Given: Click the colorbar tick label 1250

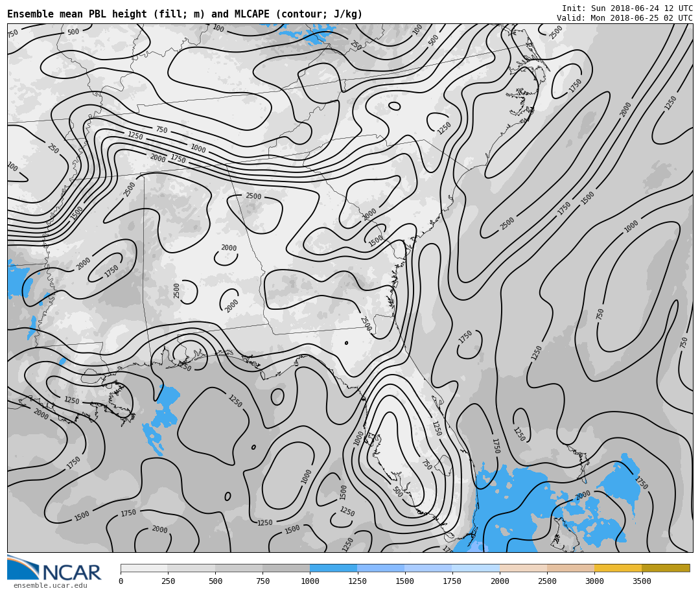Looking at the screenshot, I should [x=357, y=581].
